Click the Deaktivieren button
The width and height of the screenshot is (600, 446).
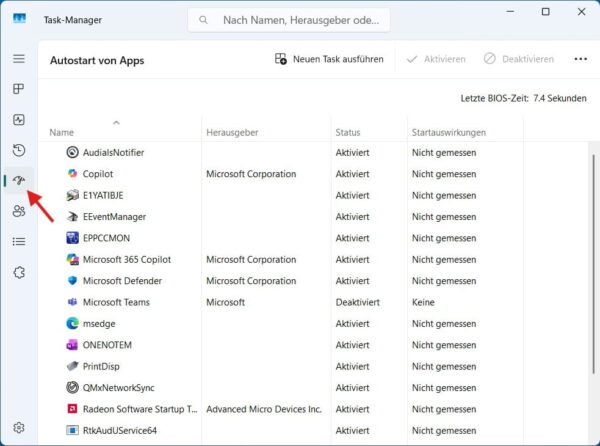(x=518, y=59)
